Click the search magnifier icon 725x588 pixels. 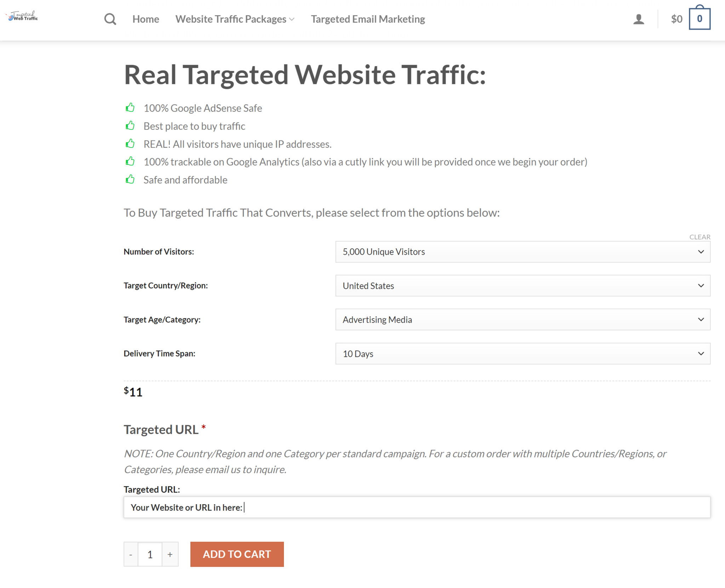coord(110,19)
